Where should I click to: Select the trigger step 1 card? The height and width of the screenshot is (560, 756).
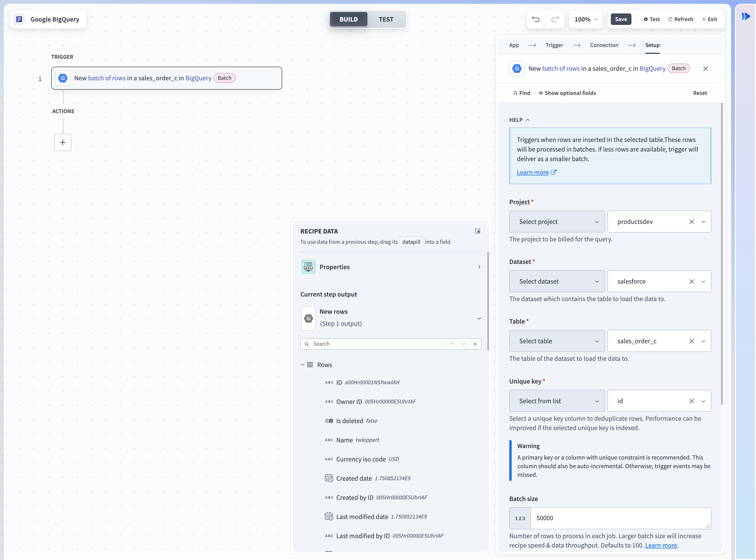point(167,78)
